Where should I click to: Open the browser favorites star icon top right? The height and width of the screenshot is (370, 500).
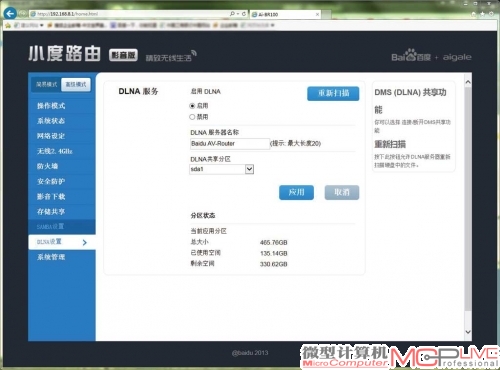(483, 14)
